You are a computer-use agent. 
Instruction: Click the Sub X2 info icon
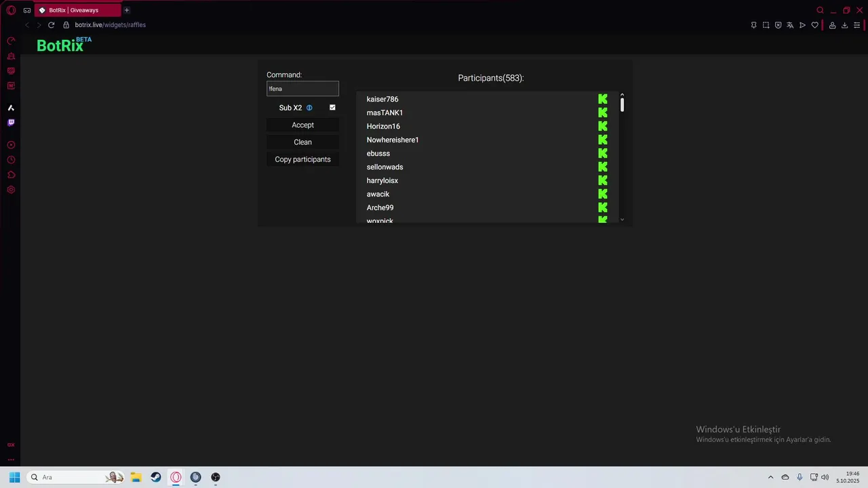309,108
